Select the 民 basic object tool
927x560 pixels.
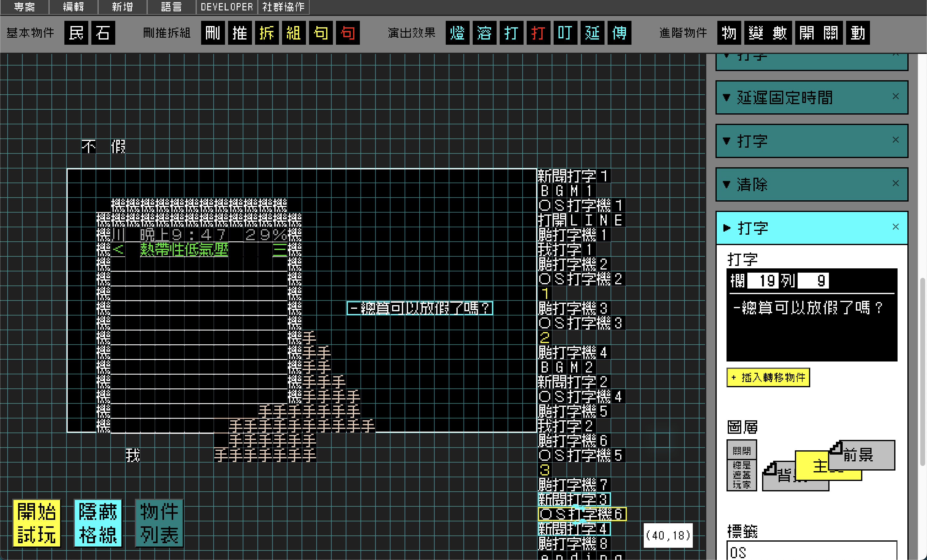(76, 33)
